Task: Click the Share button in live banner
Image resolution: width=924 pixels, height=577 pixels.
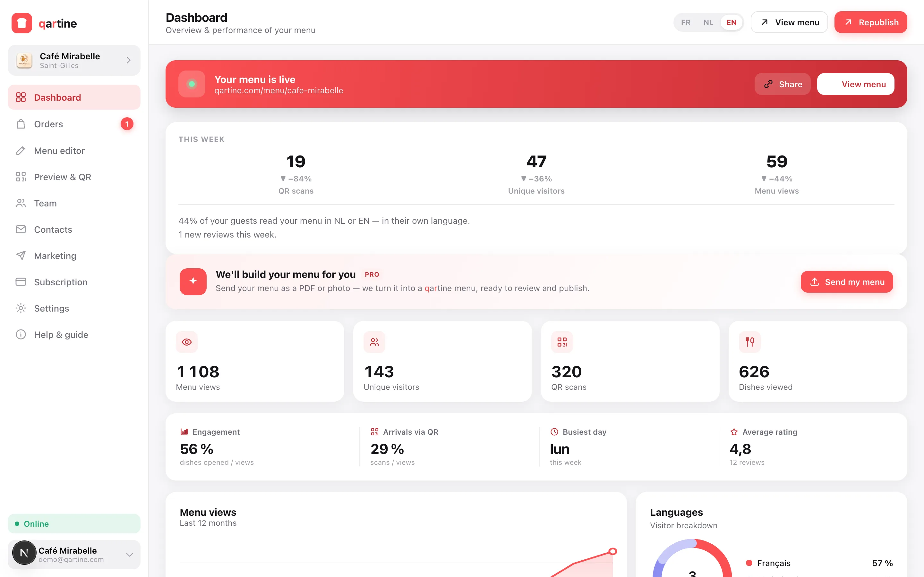Action: click(782, 84)
